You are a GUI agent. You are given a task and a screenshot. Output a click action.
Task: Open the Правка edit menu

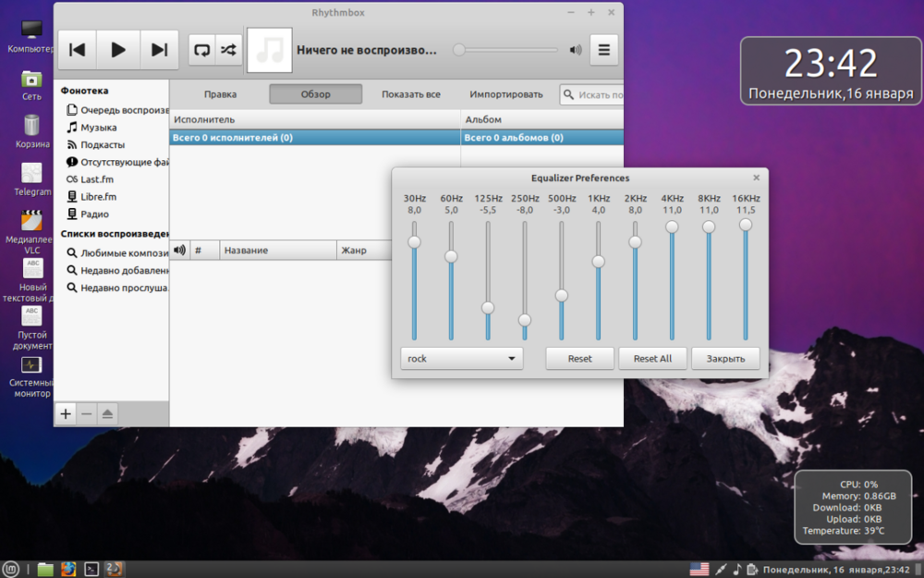coord(220,94)
